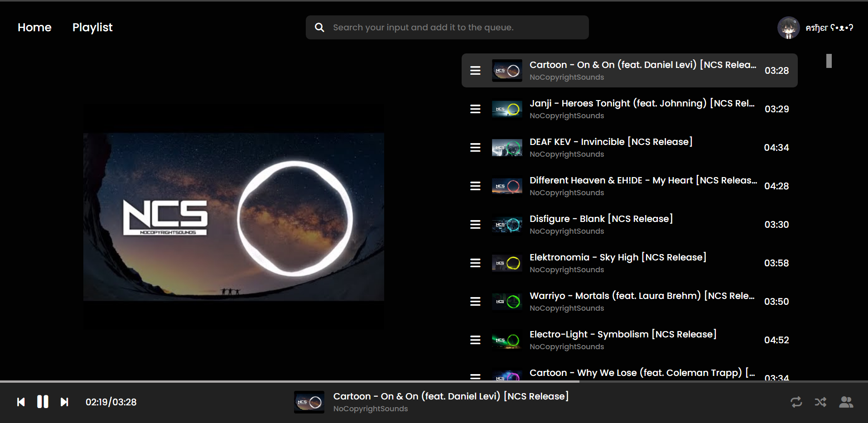Click the Warriyo - Mortals thumbnail

tap(507, 302)
